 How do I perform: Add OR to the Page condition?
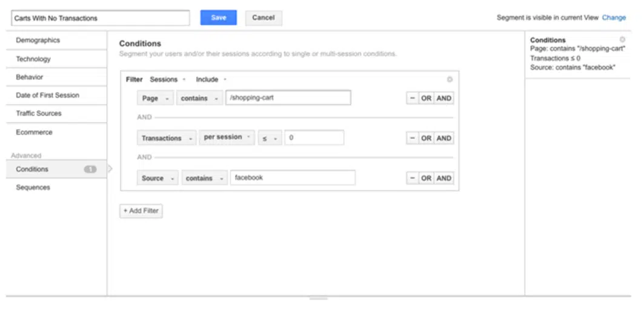tap(427, 98)
